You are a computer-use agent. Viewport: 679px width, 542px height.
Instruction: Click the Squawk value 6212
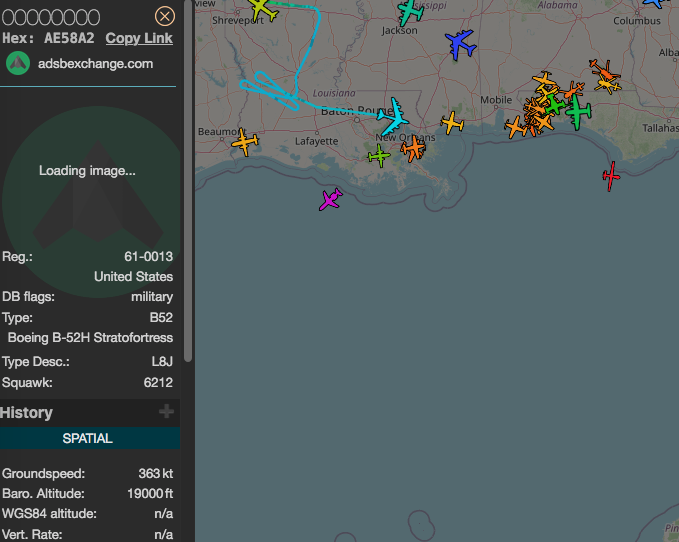pos(158,382)
